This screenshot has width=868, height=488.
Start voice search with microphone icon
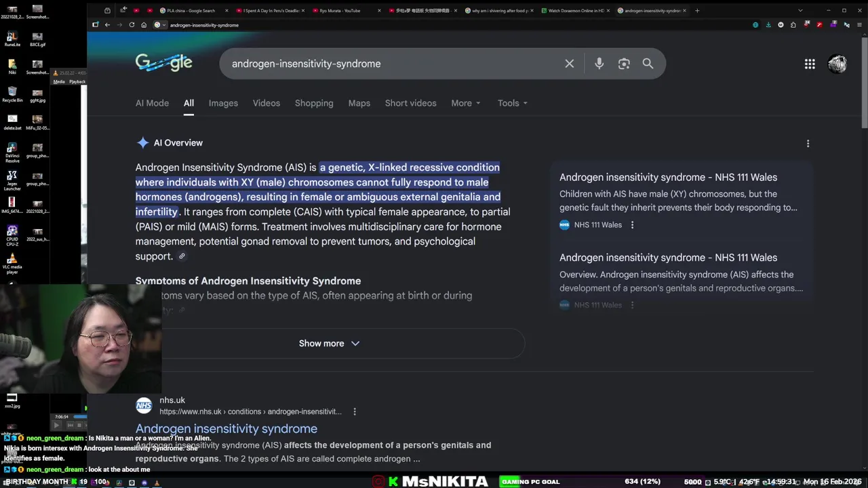599,64
